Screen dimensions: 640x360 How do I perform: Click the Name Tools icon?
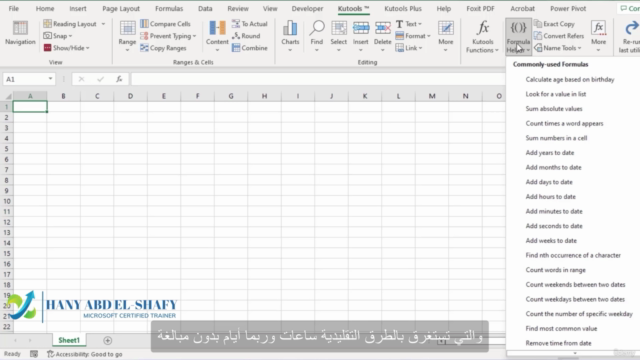(x=538, y=48)
